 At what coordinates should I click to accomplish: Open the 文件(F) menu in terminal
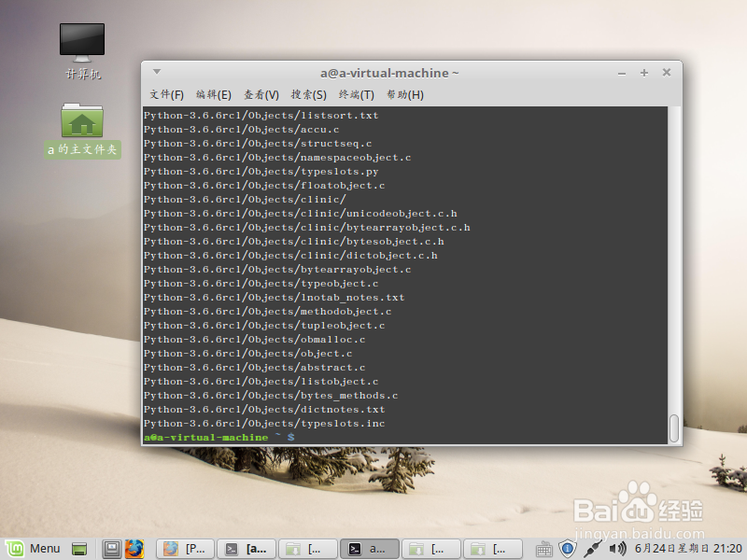164,94
